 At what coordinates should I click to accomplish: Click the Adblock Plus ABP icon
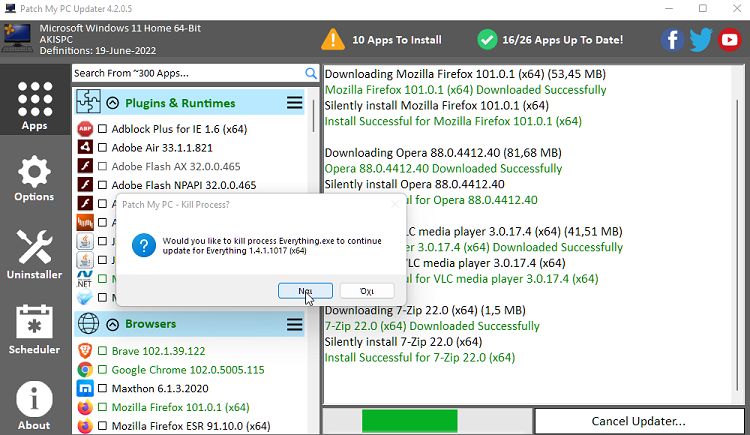click(x=85, y=129)
